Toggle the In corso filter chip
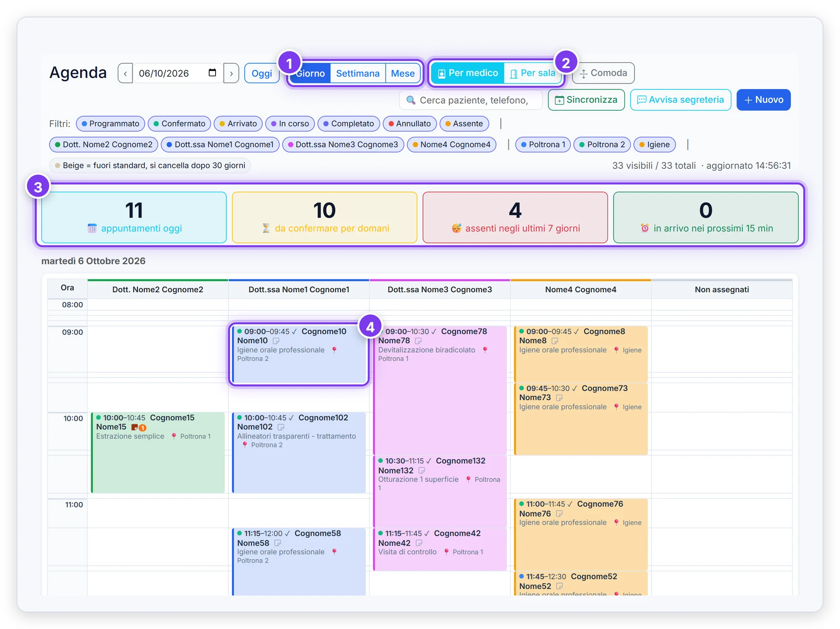840x629 pixels. point(290,123)
